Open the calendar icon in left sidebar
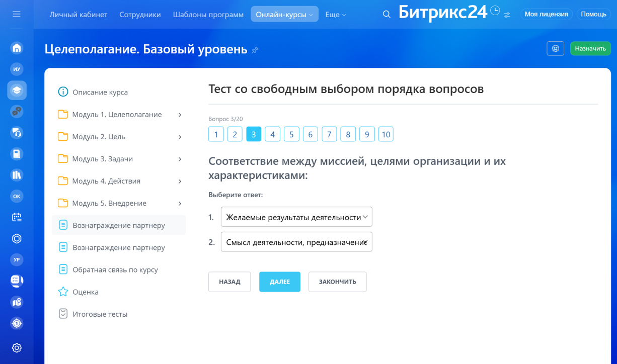Image resolution: width=617 pixels, height=364 pixels. (17, 217)
